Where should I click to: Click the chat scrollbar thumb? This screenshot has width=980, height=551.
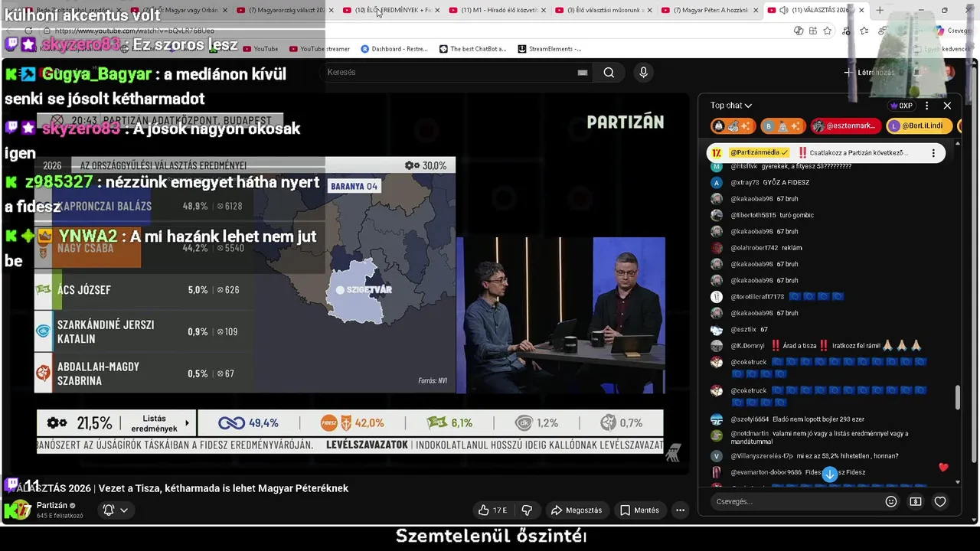pos(957,397)
